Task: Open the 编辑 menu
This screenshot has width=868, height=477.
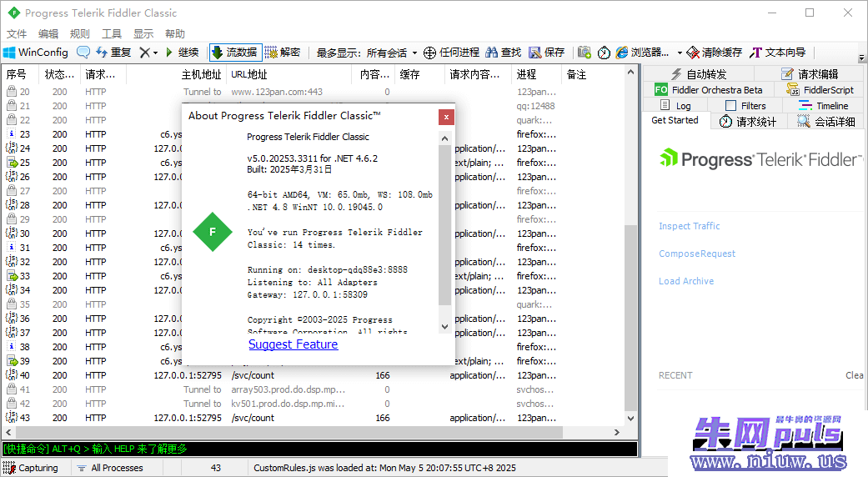Action: tap(48, 33)
